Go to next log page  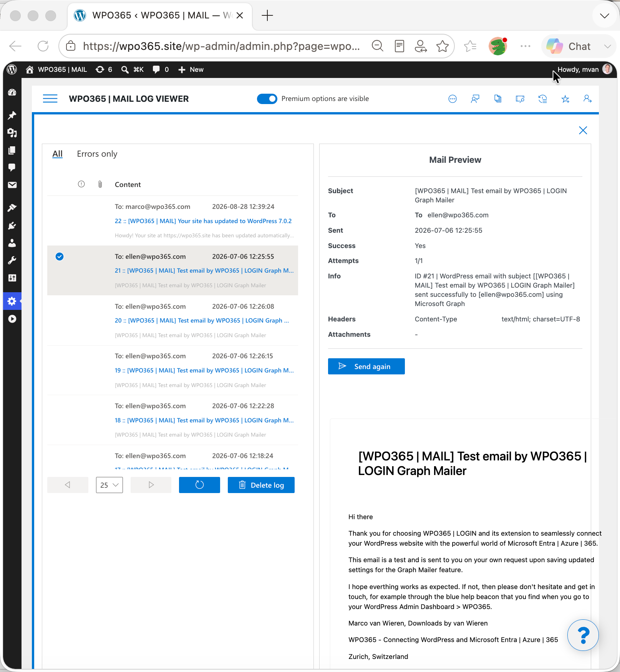[151, 485]
